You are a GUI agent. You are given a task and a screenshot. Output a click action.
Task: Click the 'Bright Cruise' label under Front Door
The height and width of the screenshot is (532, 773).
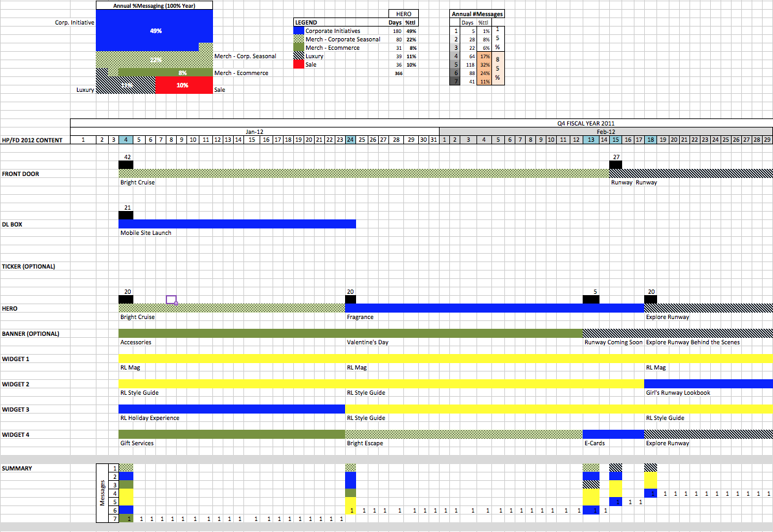pyautogui.click(x=137, y=183)
